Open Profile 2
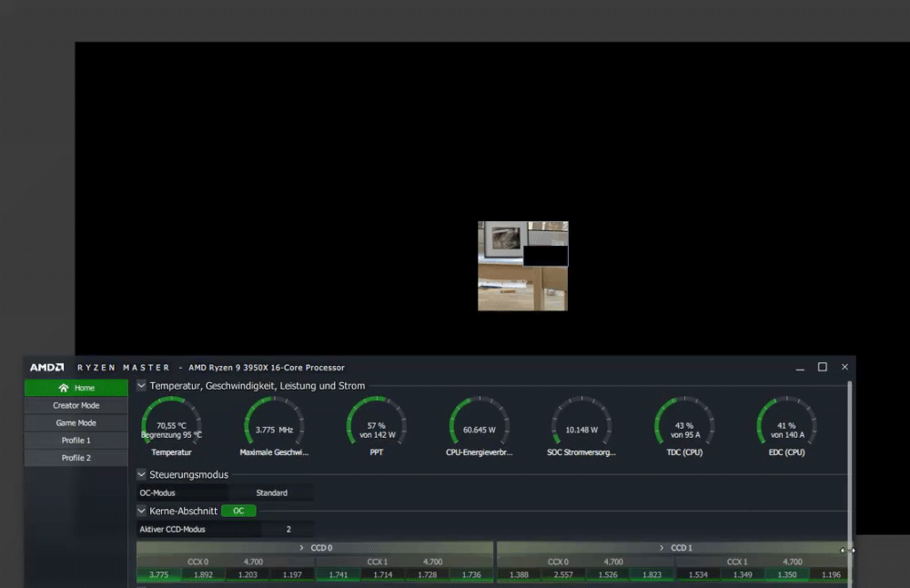 click(76, 458)
